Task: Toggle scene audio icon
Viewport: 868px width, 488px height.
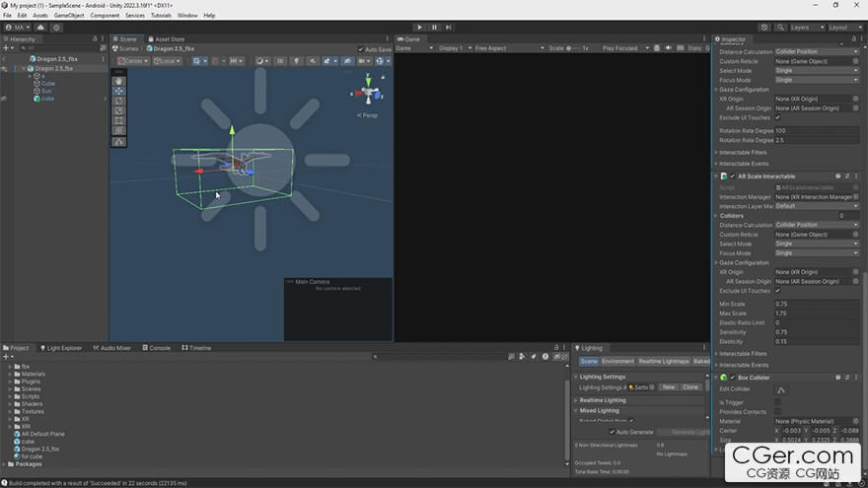Action: 313,61
